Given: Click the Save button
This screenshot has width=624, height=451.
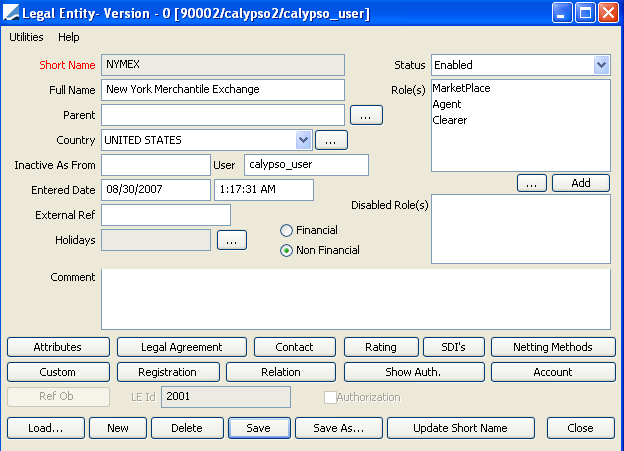Looking at the screenshot, I should point(259,428).
